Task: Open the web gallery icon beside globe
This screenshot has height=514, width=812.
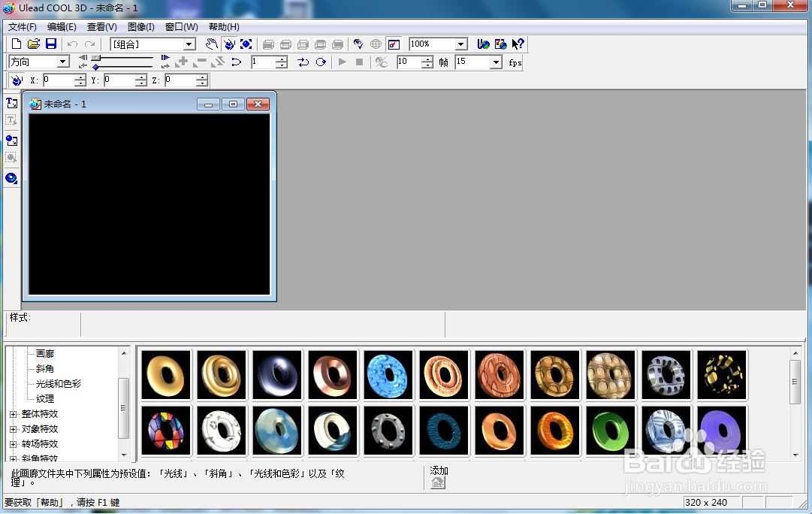Action: [500, 44]
